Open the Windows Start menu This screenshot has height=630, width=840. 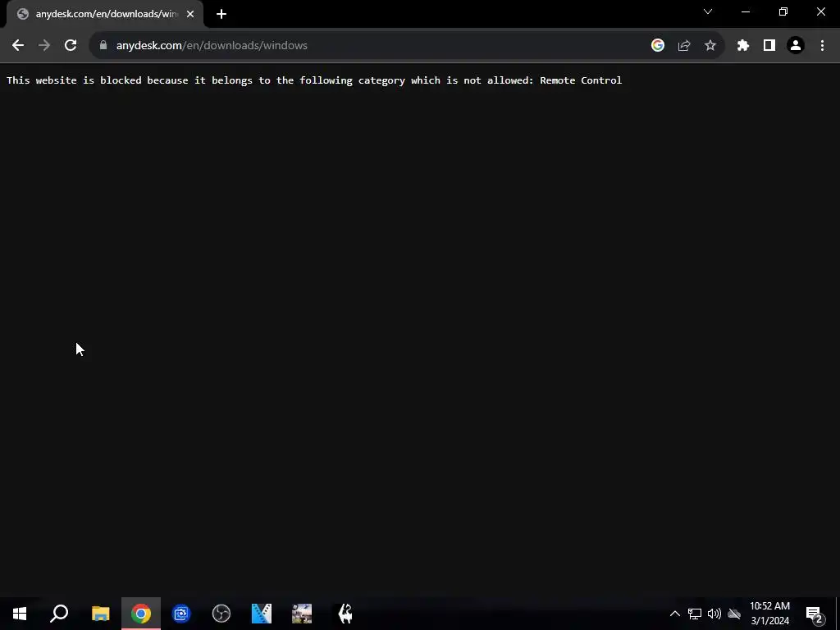point(20,614)
